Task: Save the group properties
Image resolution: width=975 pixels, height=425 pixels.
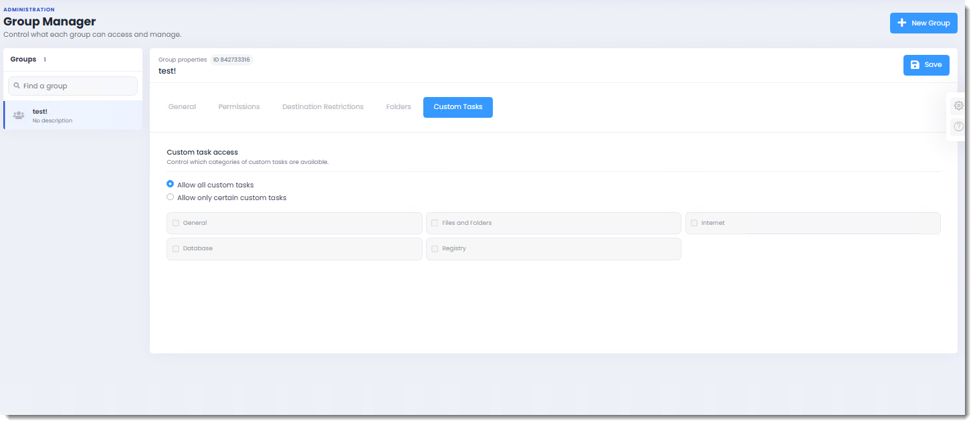Action: [x=926, y=65]
